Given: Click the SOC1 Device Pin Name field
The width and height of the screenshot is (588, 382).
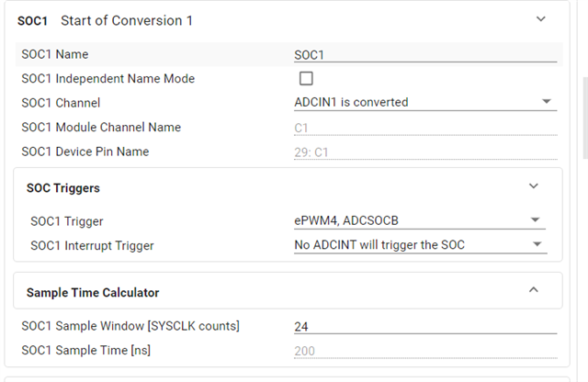Looking at the screenshot, I should [425, 152].
